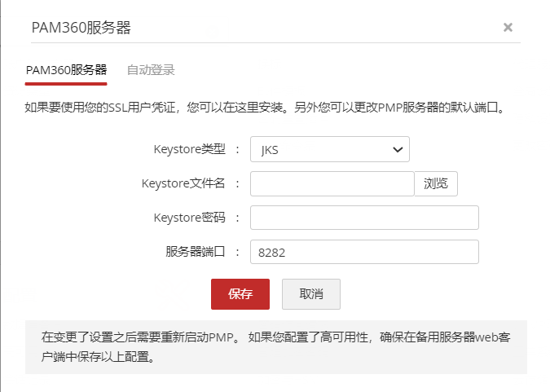Viewport: 550px width, 392px height.
Task: Open the Keystore类型 dropdown showing JKS
Action: [329, 150]
